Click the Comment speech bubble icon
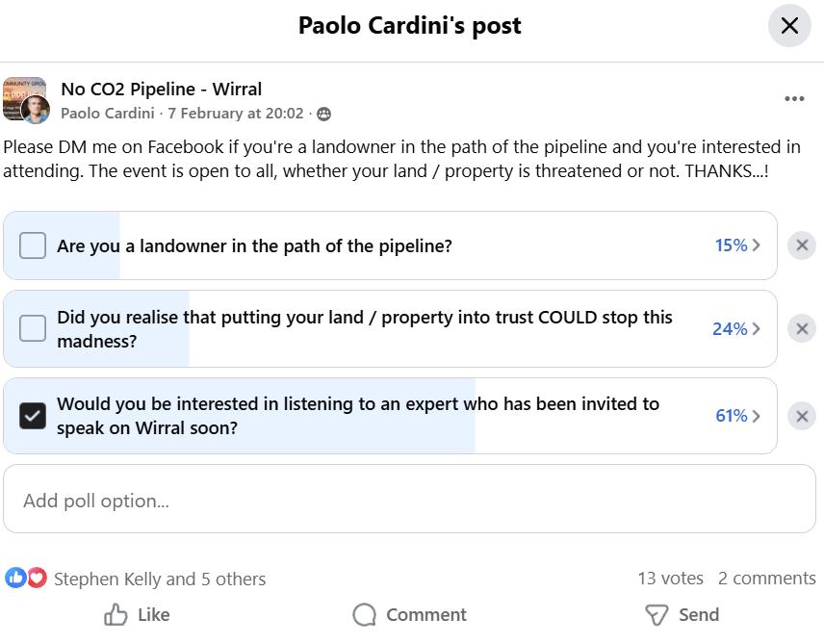 (365, 614)
